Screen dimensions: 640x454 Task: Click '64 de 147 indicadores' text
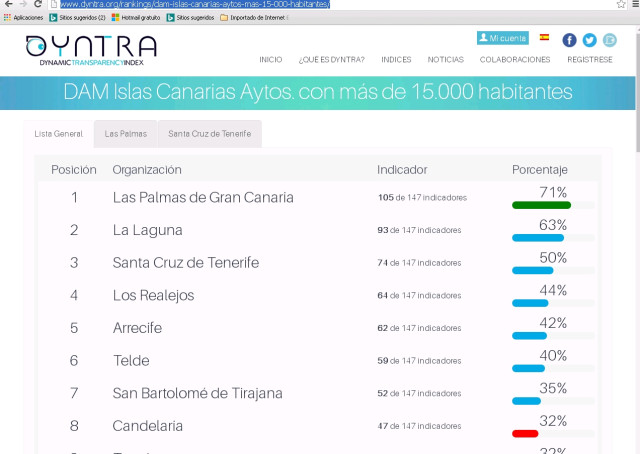(419, 296)
